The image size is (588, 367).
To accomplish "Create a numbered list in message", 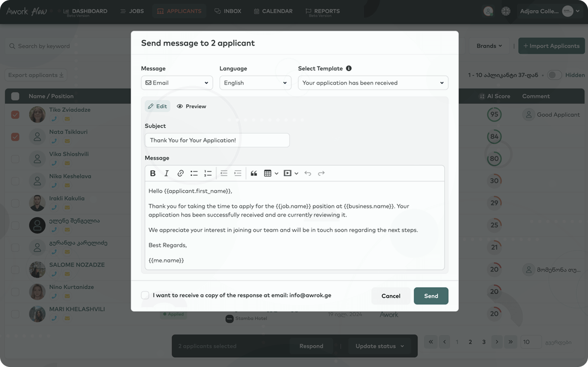I will pos(208,173).
